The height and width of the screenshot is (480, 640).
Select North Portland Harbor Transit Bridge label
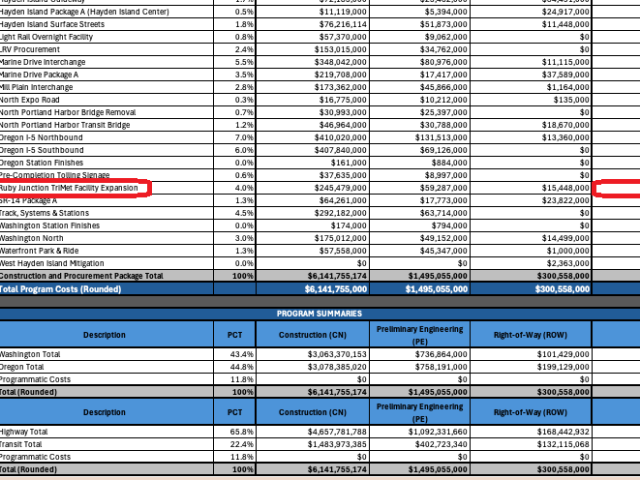[x=65, y=125]
